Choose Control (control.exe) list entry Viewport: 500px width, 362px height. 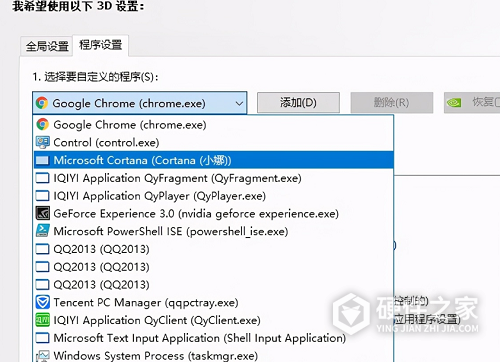[213, 143]
